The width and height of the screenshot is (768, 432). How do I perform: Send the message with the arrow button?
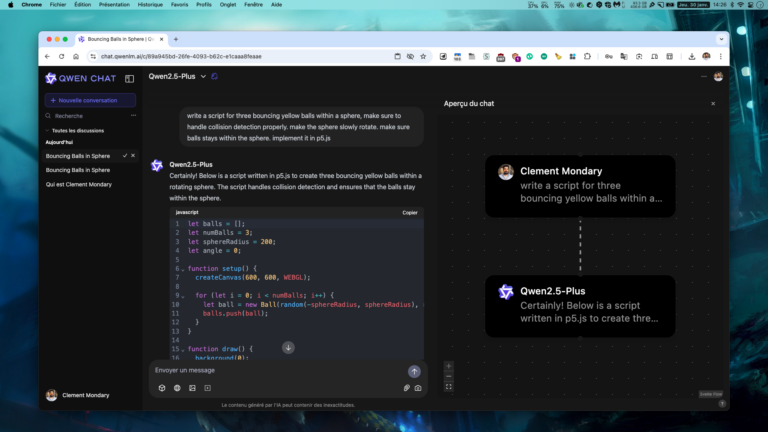point(414,372)
